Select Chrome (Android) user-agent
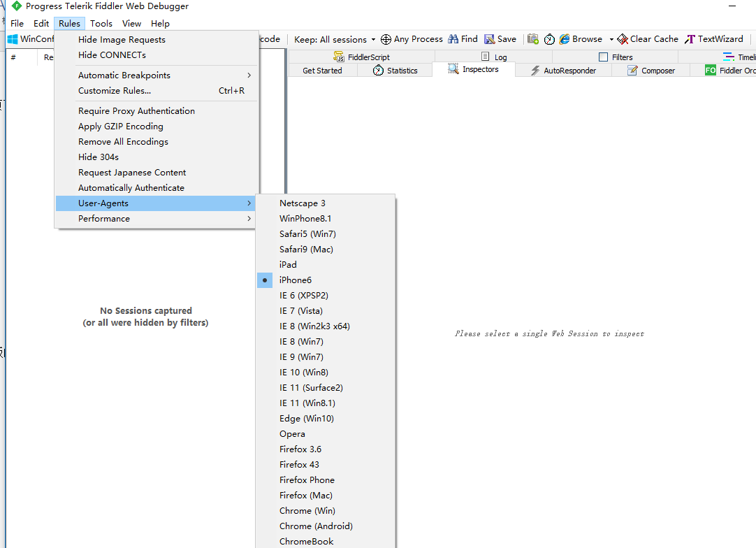Image resolution: width=756 pixels, height=548 pixels. [326, 526]
